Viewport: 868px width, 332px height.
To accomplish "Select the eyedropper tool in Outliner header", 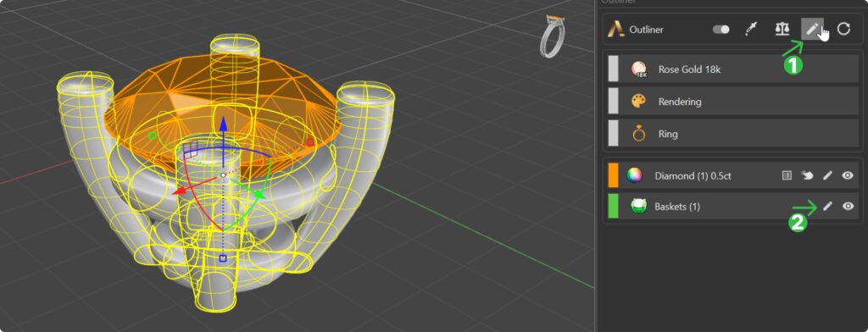I will (x=751, y=30).
